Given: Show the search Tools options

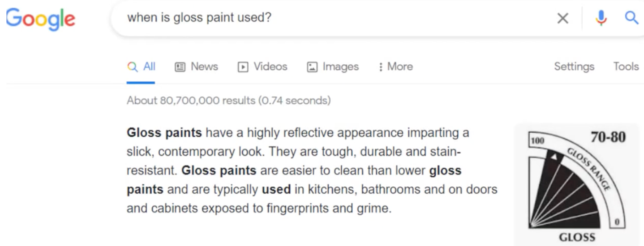Looking at the screenshot, I should tap(626, 67).
